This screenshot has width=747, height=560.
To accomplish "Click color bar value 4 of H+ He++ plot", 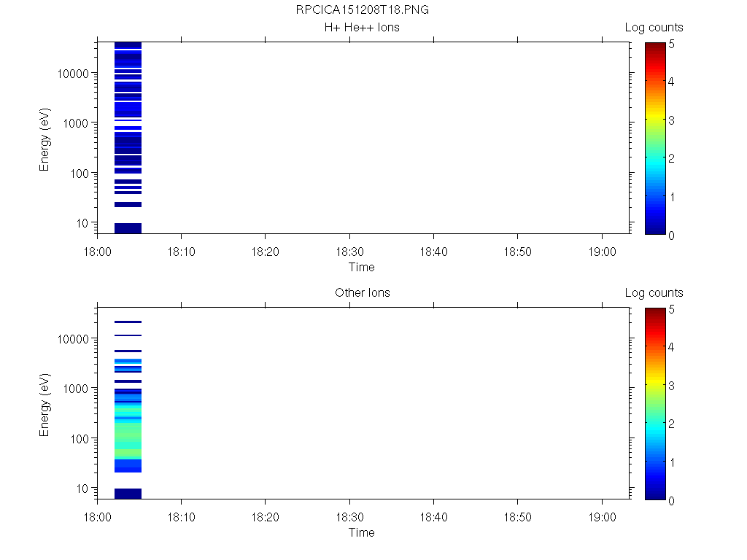I will point(671,82).
